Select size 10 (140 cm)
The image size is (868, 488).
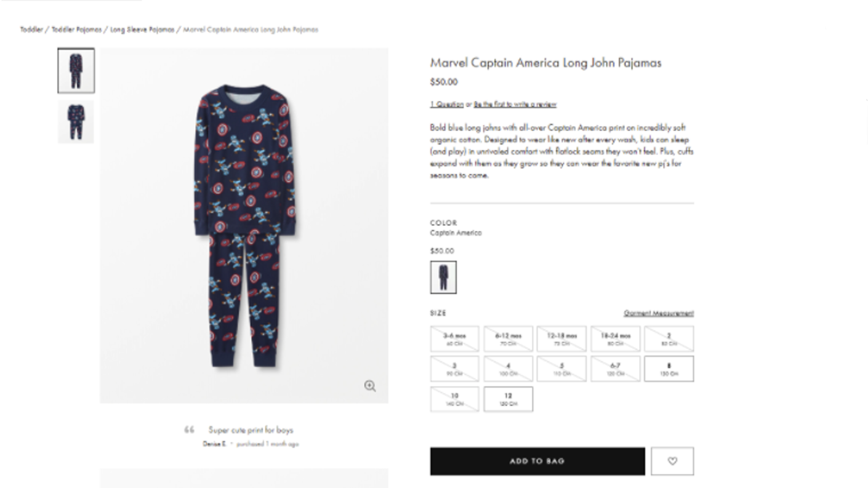click(454, 399)
